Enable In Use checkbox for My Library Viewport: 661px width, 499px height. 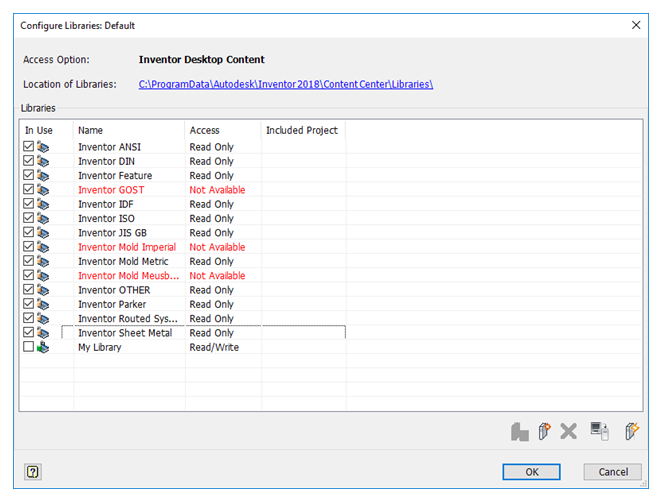(28, 347)
